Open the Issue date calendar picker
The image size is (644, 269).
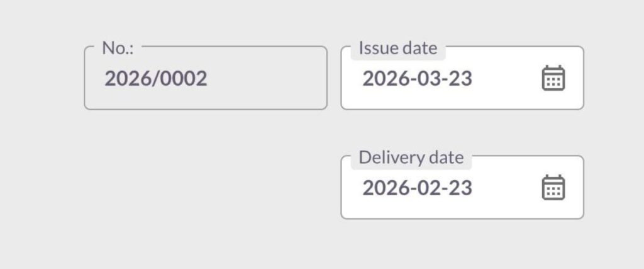553,78
